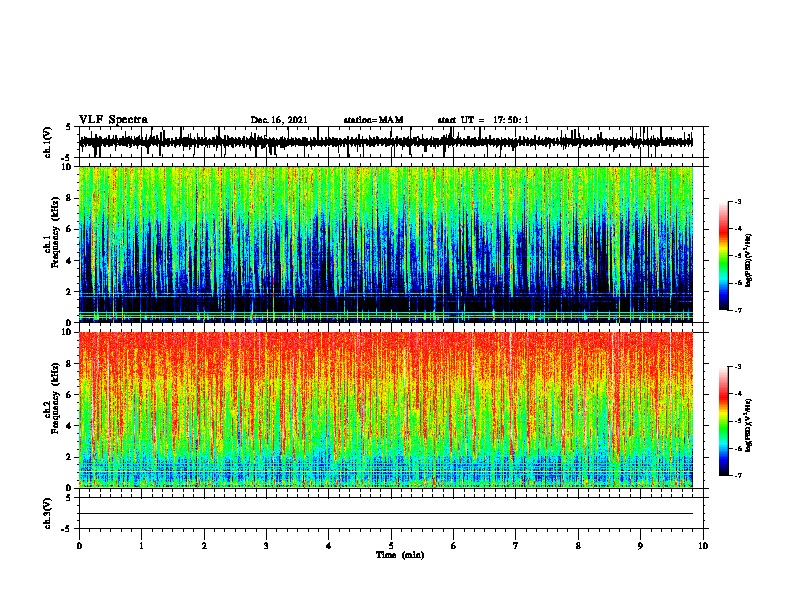Click the 'station=MAM' label

click(x=373, y=120)
